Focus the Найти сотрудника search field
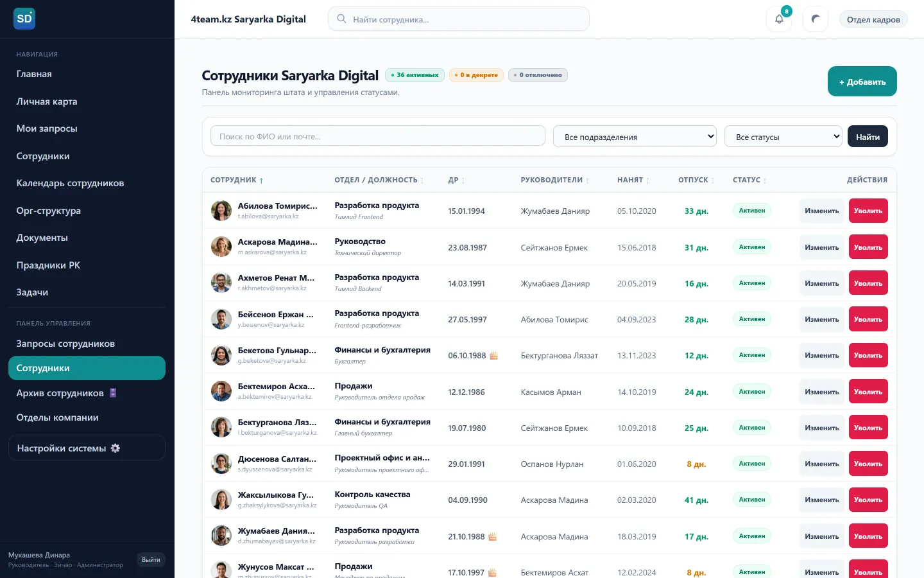The image size is (924, 578). (459, 19)
